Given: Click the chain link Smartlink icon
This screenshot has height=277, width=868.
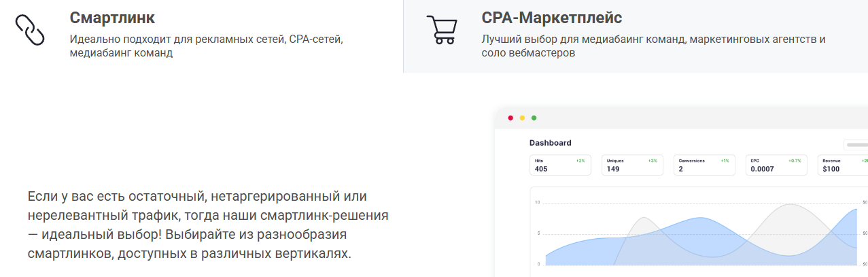Looking at the screenshot, I should point(29,29).
